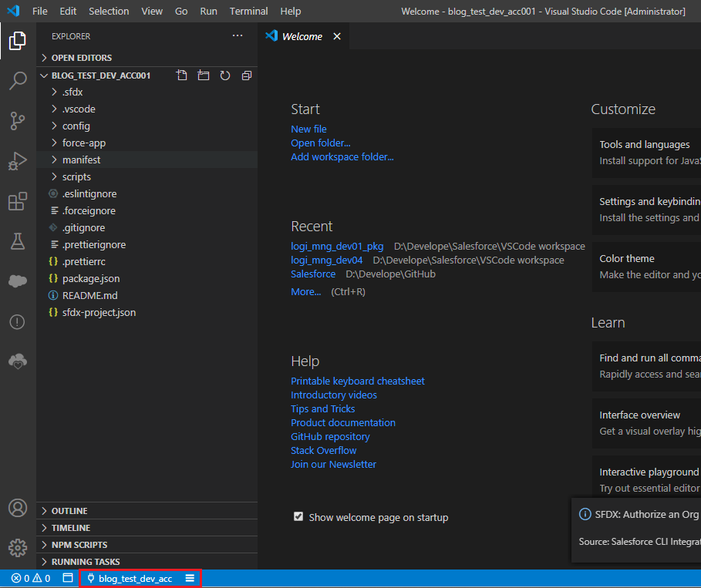
Task: Expand the .sfdx folder
Action: (147, 92)
